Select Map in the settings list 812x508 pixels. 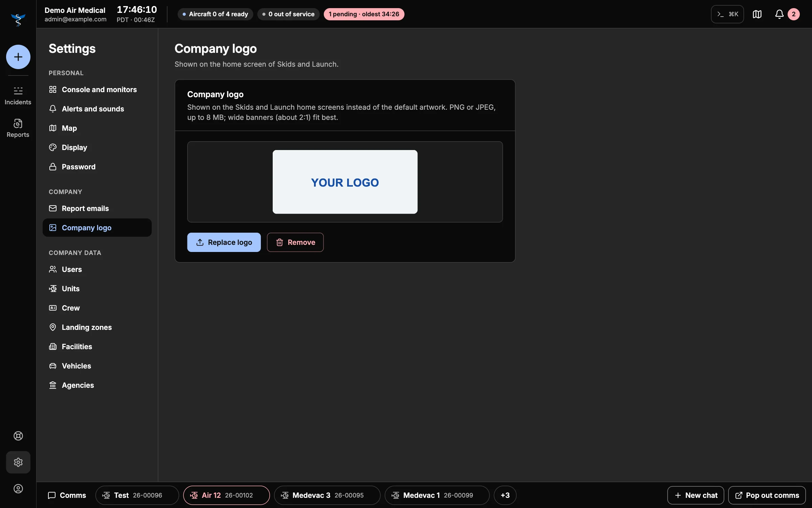97,128
